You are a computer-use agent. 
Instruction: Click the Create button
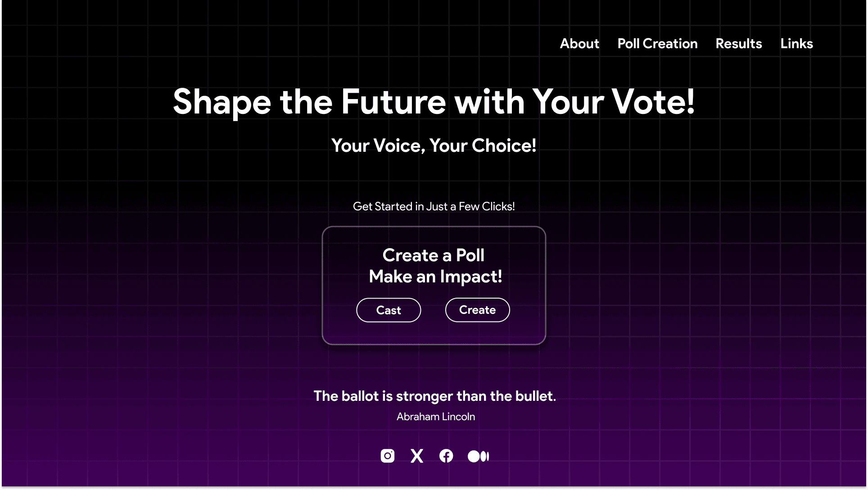tap(477, 310)
